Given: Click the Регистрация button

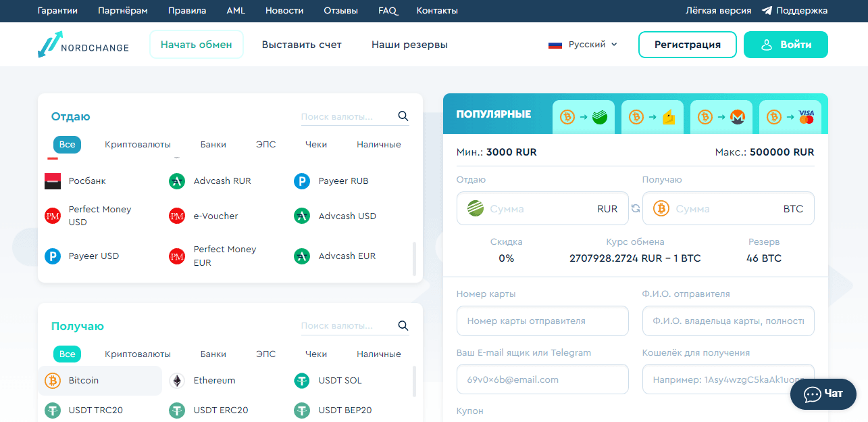Looking at the screenshot, I should (x=687, y=44).
